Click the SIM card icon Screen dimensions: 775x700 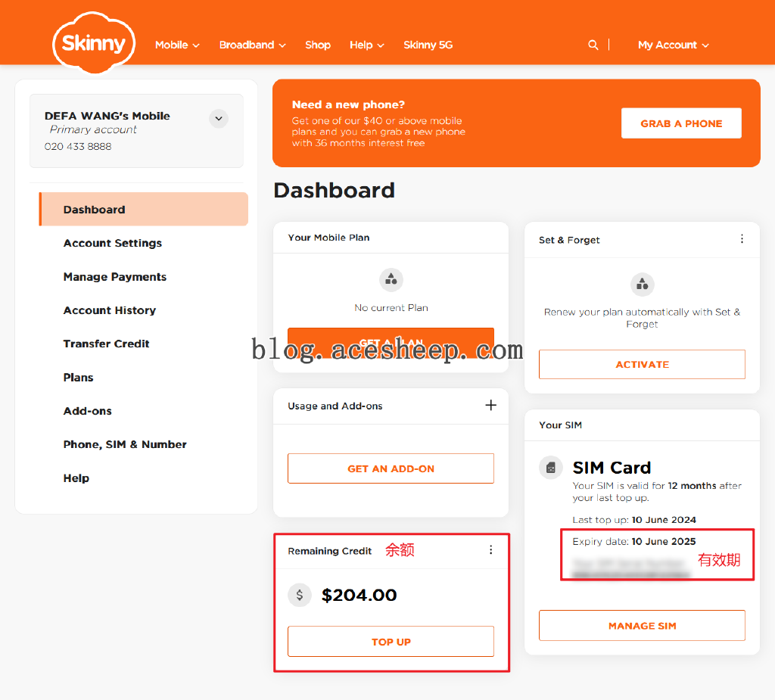(551, 468)
